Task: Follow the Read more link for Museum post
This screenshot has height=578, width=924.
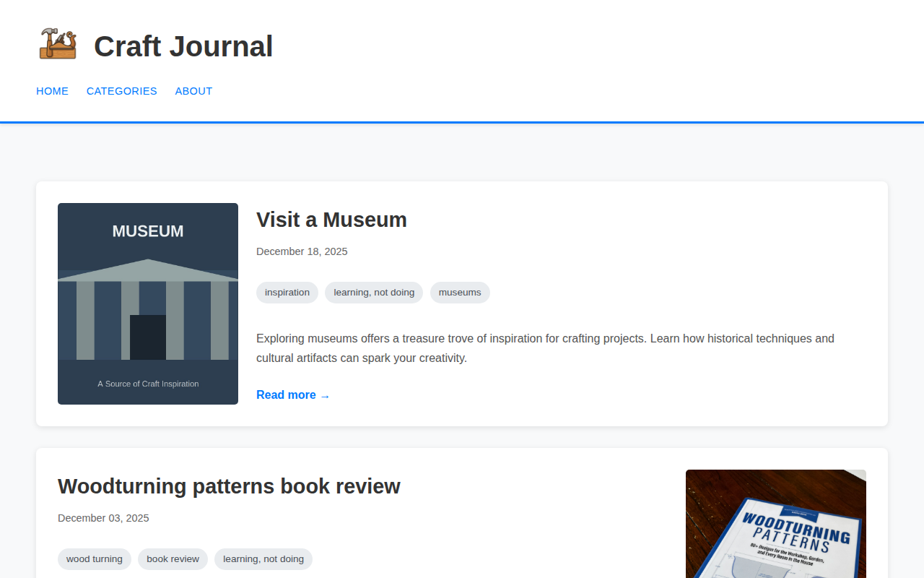Action: [293, 395]
